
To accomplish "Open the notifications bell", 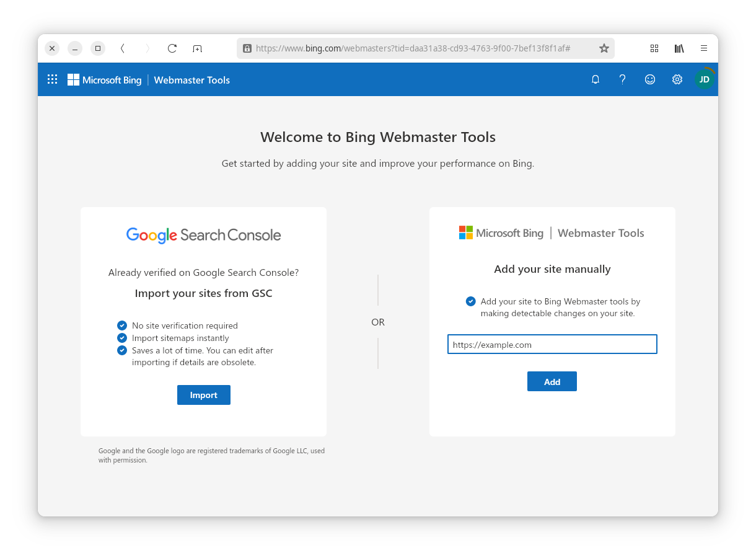I will tap(596, 79).
